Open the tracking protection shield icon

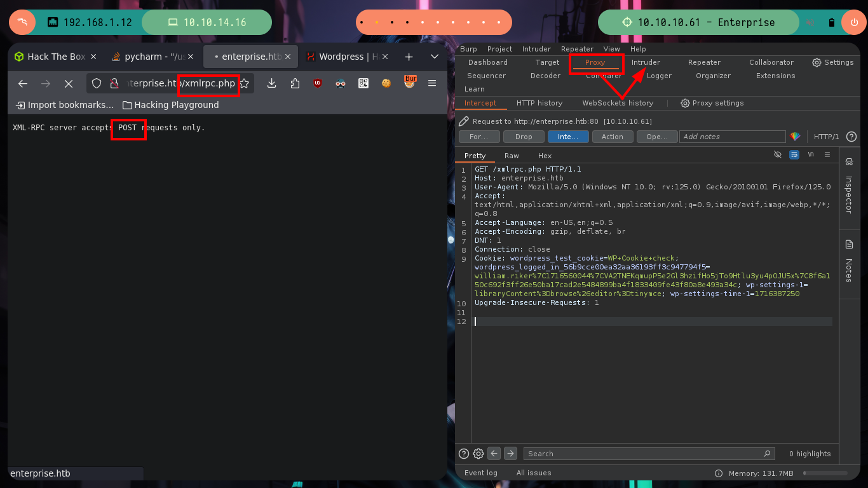click(97, 83)
